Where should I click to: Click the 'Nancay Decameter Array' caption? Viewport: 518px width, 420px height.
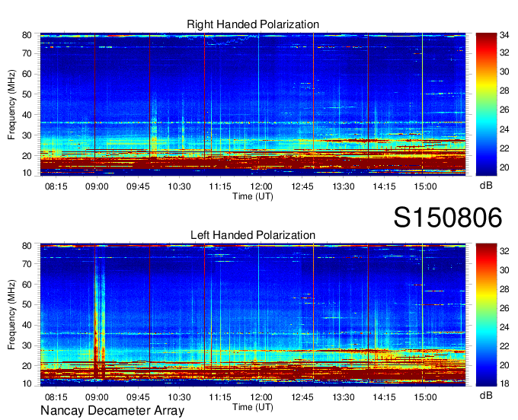click(112, 411)
